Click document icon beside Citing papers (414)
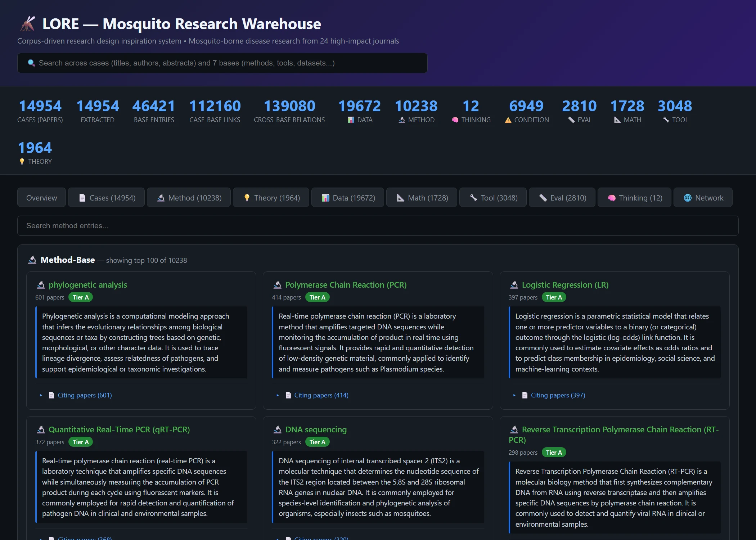The height and width of the screenshot is (540, 756). [x=288, y=395]
